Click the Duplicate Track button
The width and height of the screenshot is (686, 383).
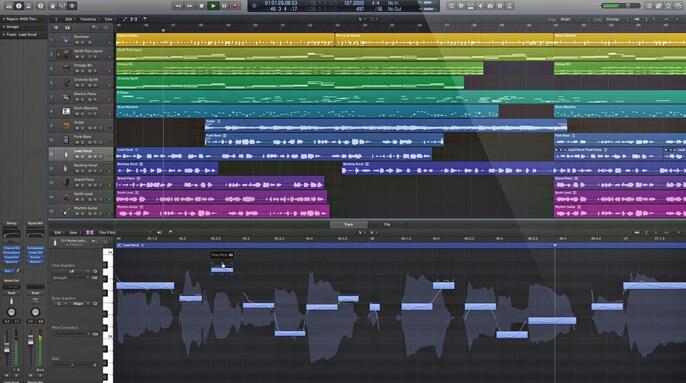67,28
